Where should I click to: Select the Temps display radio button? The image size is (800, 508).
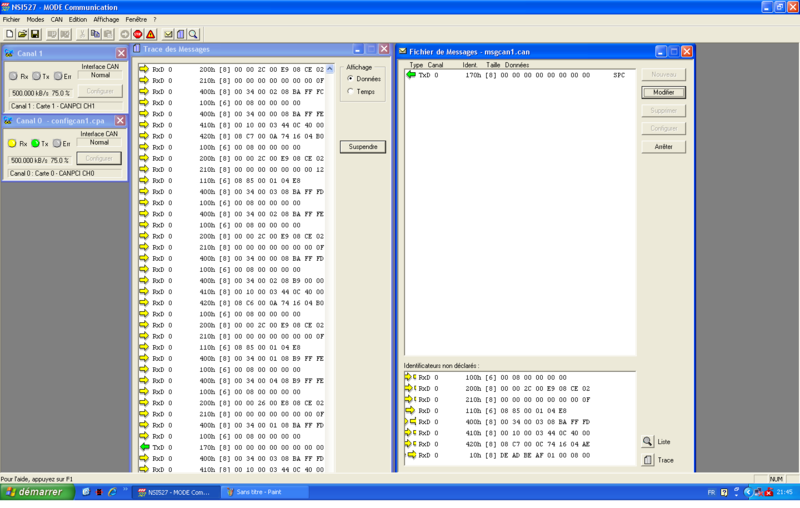tap(350, 91)
